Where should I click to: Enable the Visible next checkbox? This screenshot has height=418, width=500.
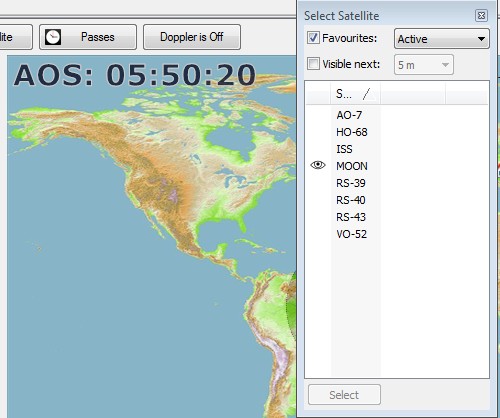(313, 64)
